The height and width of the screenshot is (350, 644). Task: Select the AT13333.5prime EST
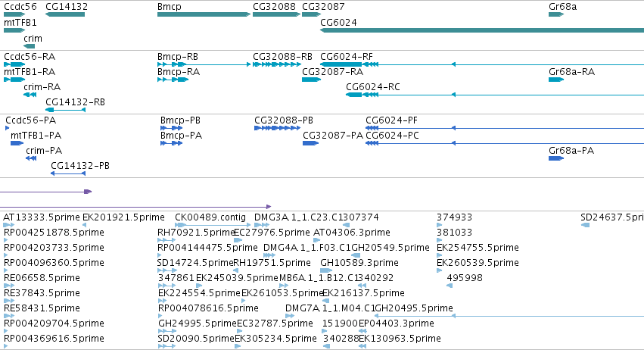pos(9,225)
